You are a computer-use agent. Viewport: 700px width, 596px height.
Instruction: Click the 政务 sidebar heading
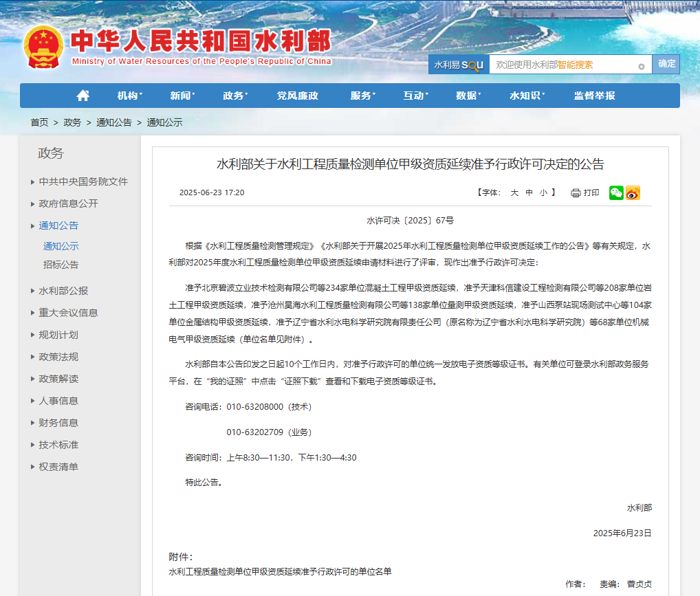[51, 153]
